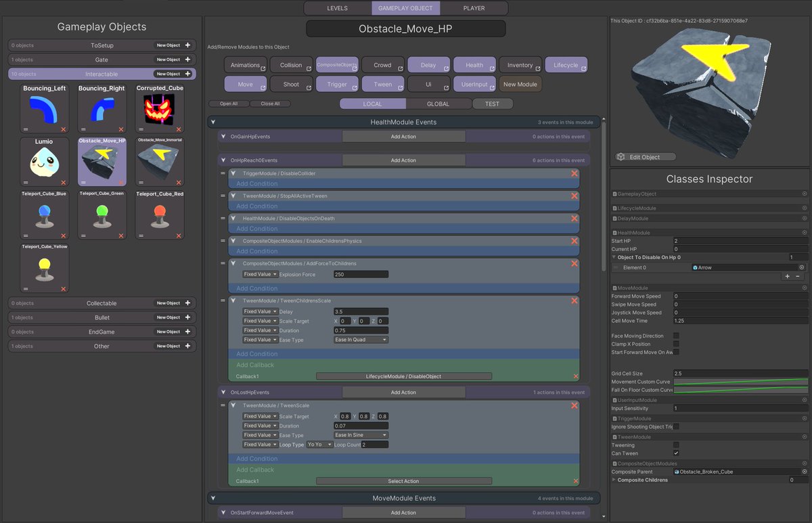Open object picker for Composite Parent field
This screenshot has width=812, height=523.
(805, 472)
